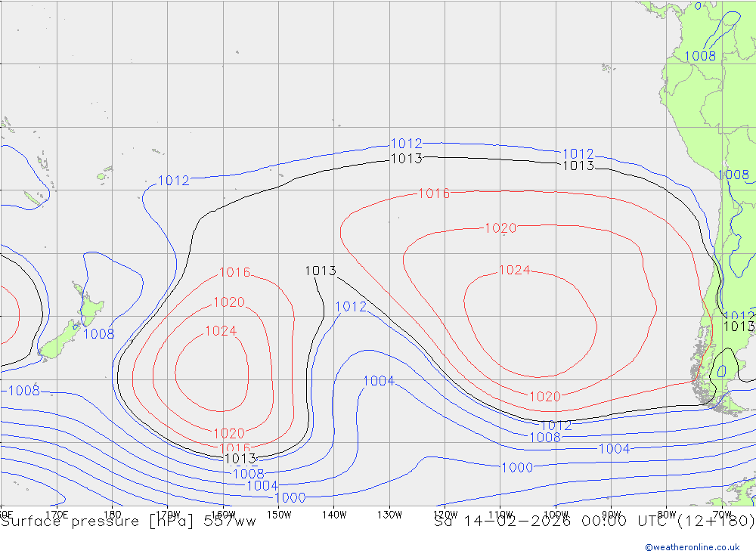Click the red 1016 label north of eastern high

pos(434,193)
